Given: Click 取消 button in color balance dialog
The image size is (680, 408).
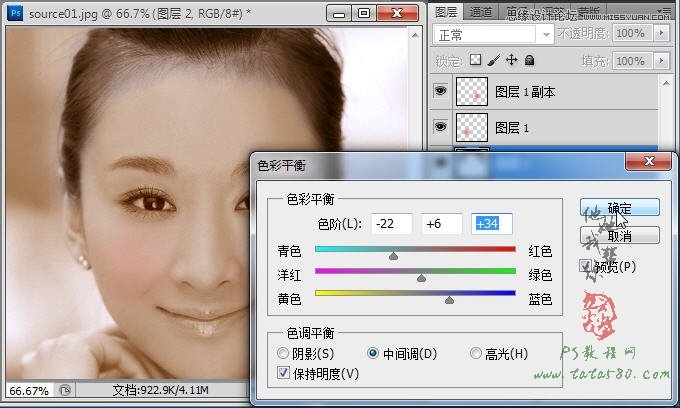Looking at the screenshot, I should [620, 236].
